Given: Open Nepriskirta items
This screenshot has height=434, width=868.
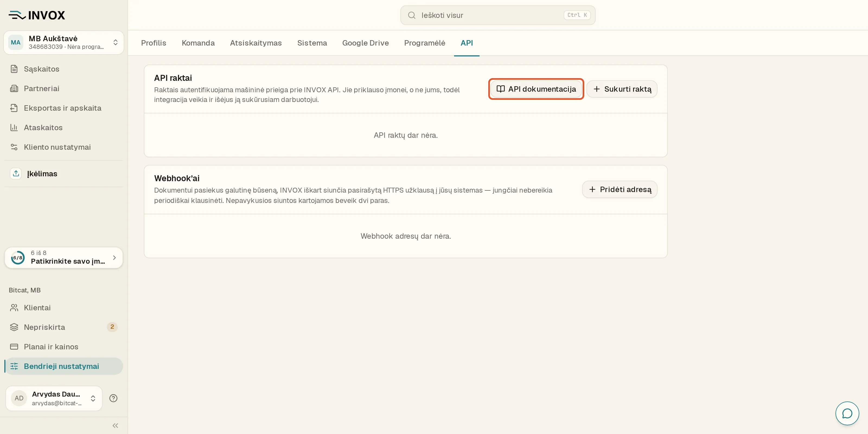Looking at the screenshot, I should click(64, 327).
